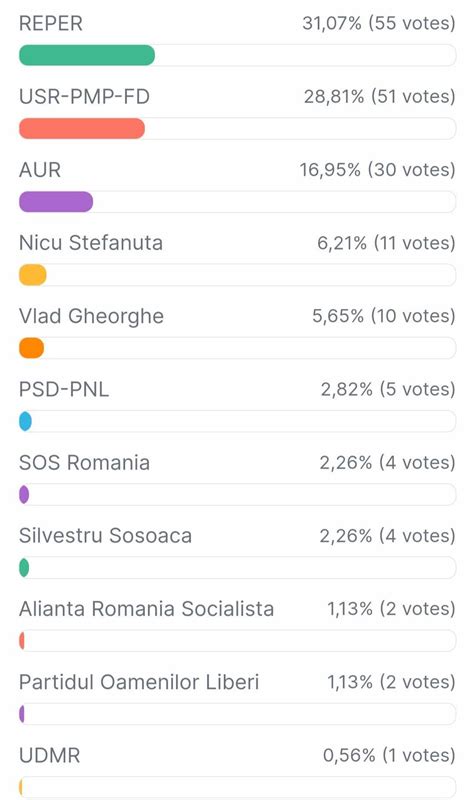Select the REPER poll option label
The height and width of the screenshot is (800, 474).
pyautogui.click(x=51, y=23)
